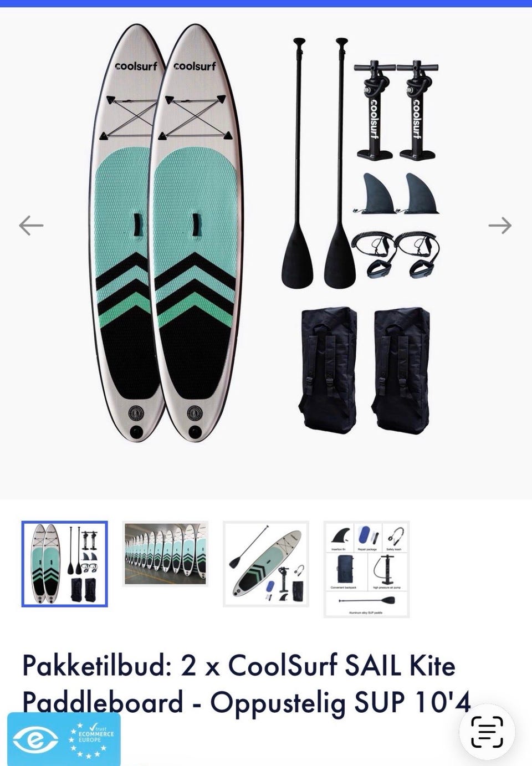Go to the previous product image arrow

[x=31, y=226]
